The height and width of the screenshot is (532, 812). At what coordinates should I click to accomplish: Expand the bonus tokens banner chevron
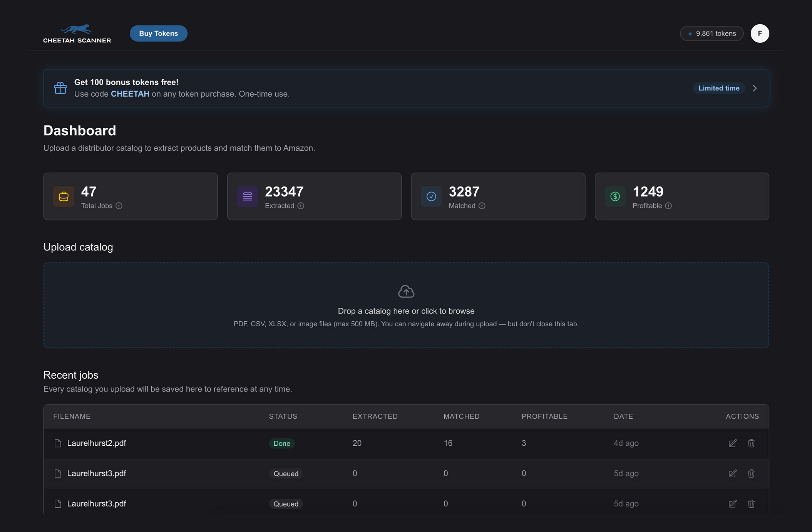pyautogui.click(x=755, y=88)
